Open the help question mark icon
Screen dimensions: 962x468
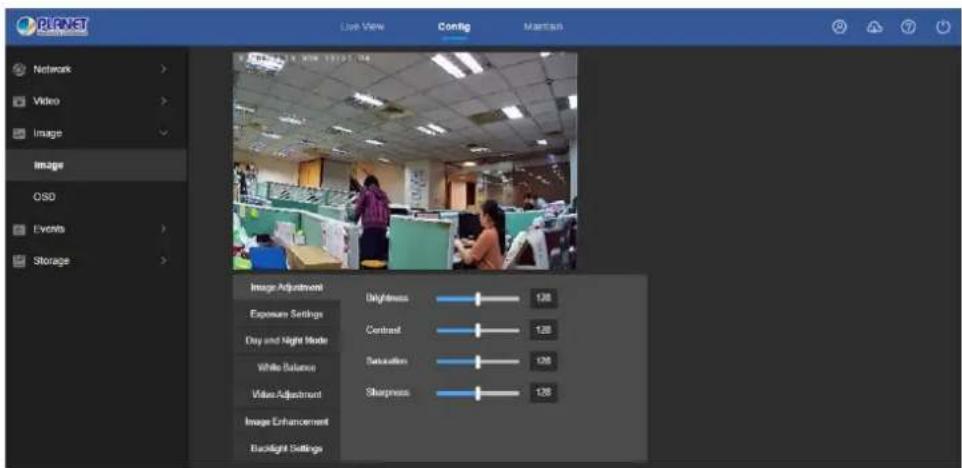click(909, 26)
